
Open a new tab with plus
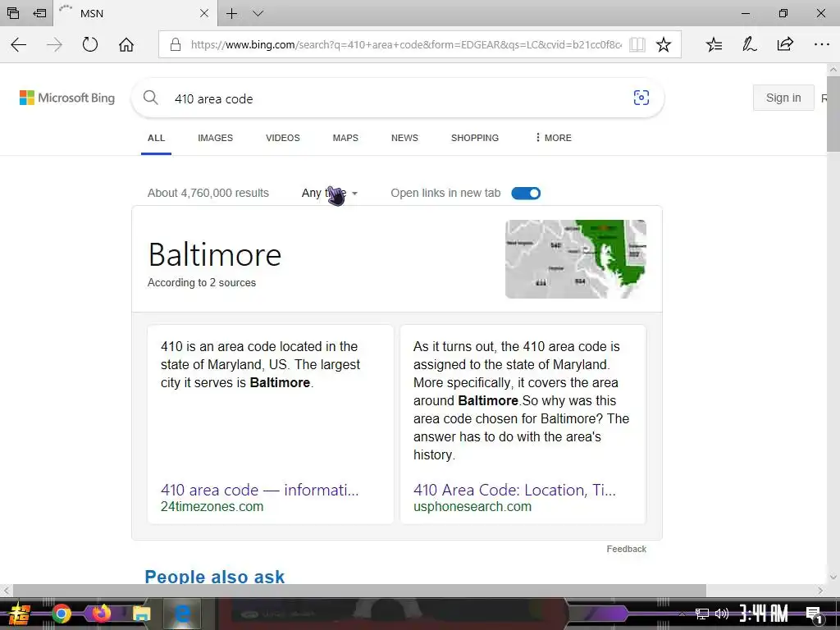pyautogui.click(x=231, y=13)
